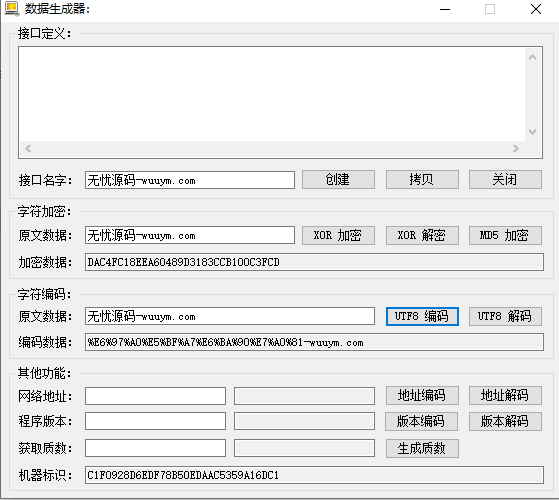Screen dimensions: 559x500
Task: Click the 关闭 button
Action: pyautogui.click(x=505, y=179)
